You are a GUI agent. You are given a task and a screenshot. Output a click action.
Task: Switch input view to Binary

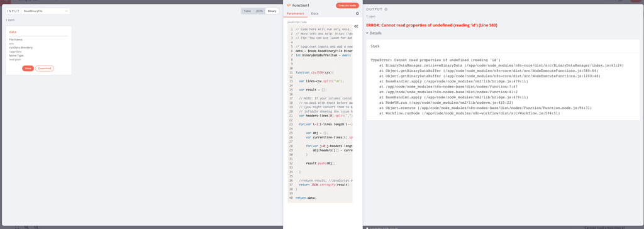(272, 11)
